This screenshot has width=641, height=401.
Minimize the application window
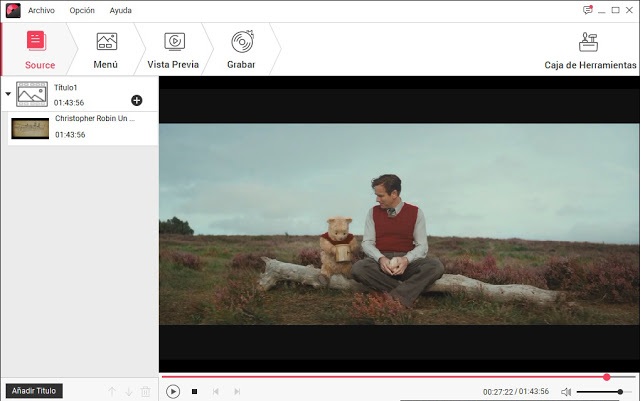601,11
